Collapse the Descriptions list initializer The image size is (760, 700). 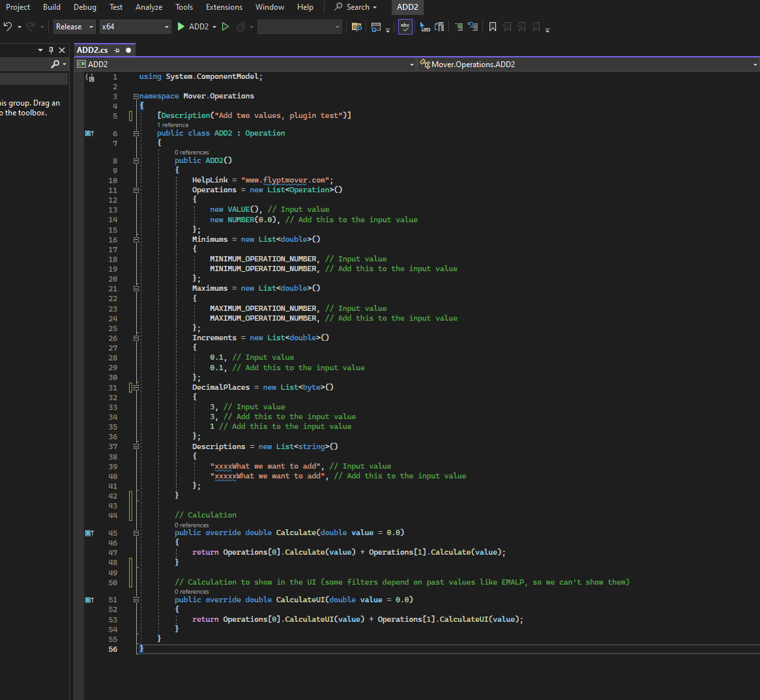pyautogui.click(x=136, y=446)
